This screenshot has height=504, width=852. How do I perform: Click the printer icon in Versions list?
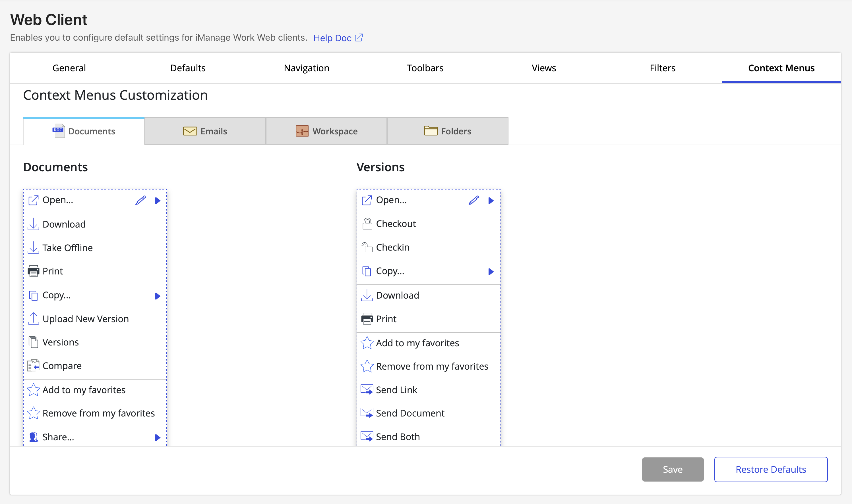click(367, 319)
